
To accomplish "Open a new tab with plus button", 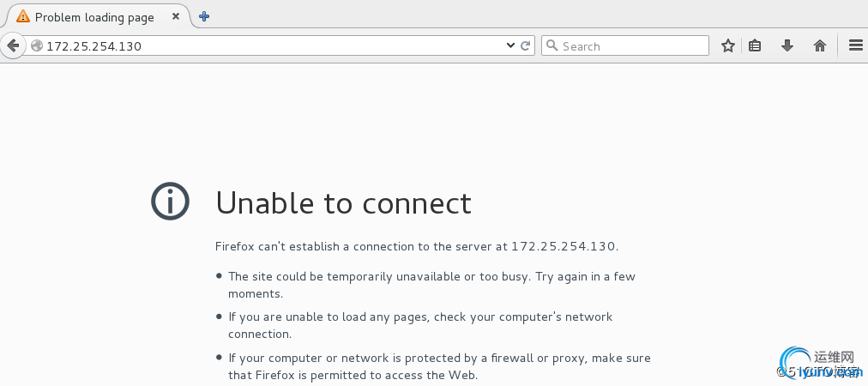I will click(x=204, y=16).
